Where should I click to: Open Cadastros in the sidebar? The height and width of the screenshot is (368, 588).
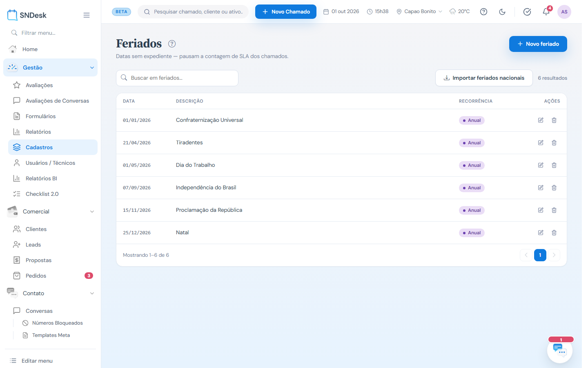(53, 147)
